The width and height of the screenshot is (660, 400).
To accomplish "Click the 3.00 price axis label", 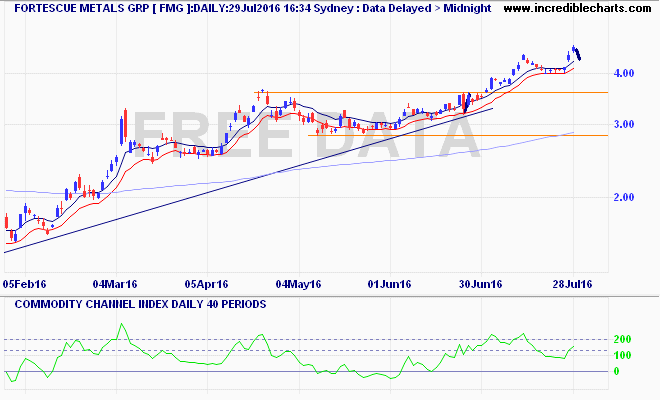I will tap(625, 125).
